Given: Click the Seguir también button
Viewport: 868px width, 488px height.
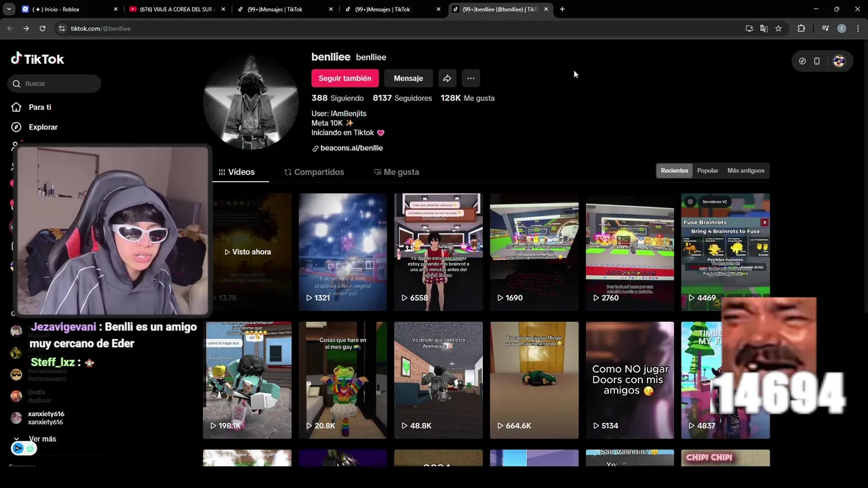Looking at the screenshot, I should pos(344,78).
